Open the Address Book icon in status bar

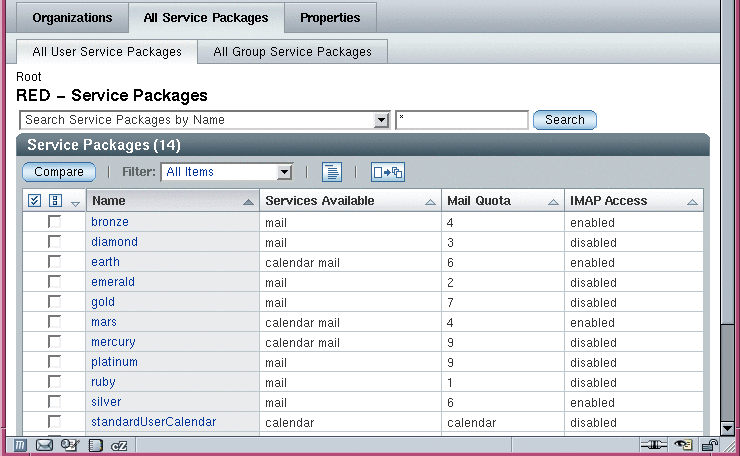pos(95,445)
